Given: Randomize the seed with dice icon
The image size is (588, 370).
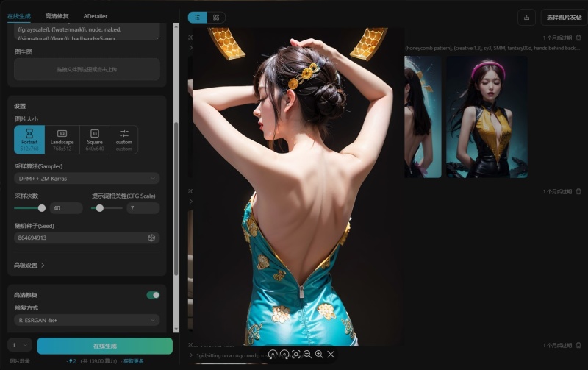Looking at the screenshot, I should pyautogui.click(x=151, y=238).
